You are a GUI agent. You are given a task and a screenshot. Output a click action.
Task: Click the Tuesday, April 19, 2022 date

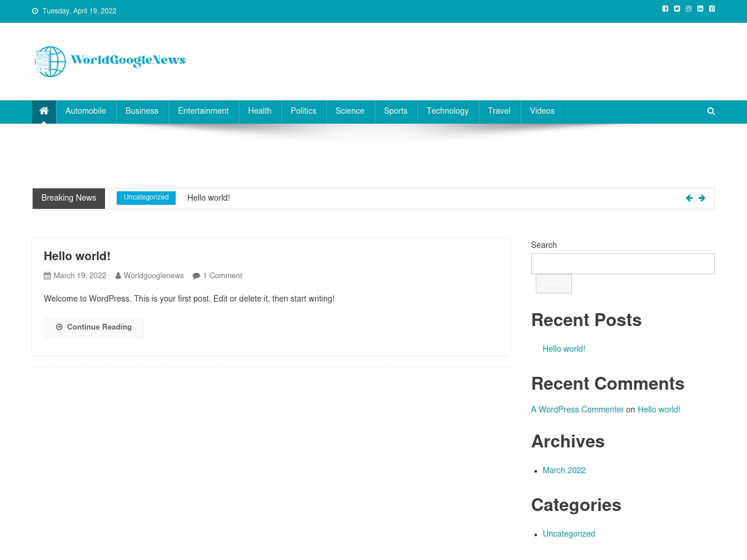pos(79,11)
